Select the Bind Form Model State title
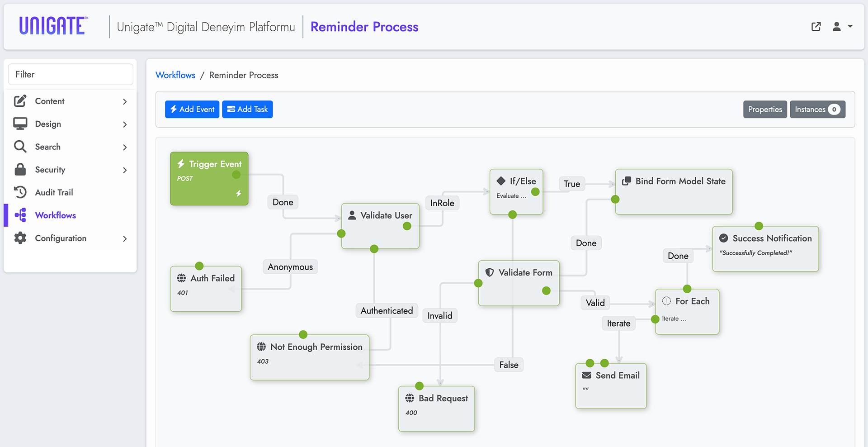868x447 pixels. 680,181
